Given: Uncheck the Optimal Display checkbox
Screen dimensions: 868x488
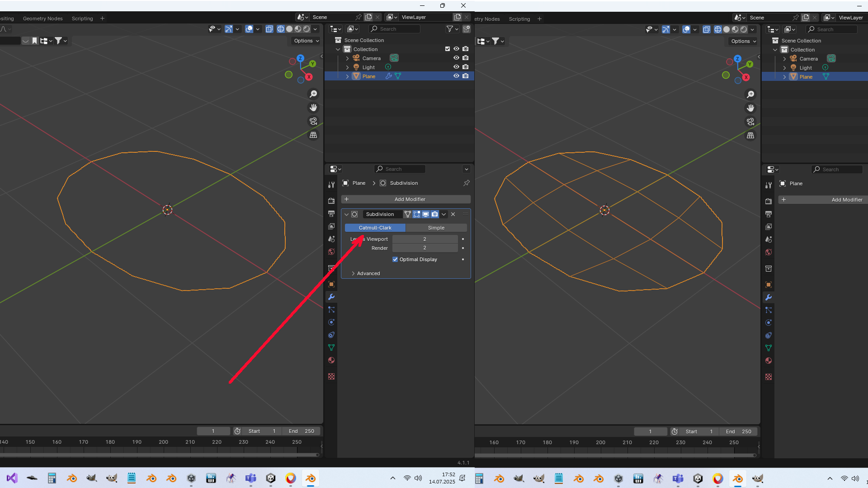Looking at the screenshot, I should pyautogui.click(x=395, y=259).
